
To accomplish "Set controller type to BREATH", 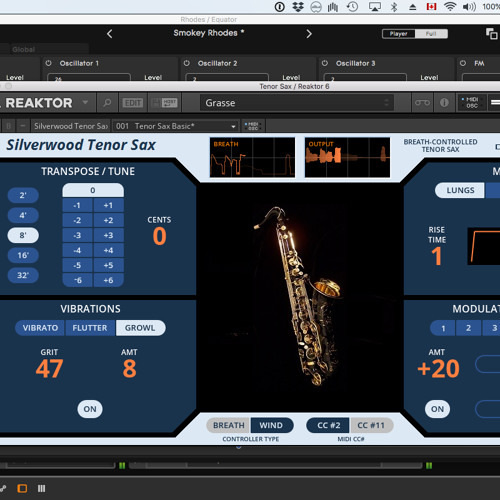I will pos(229,425).
